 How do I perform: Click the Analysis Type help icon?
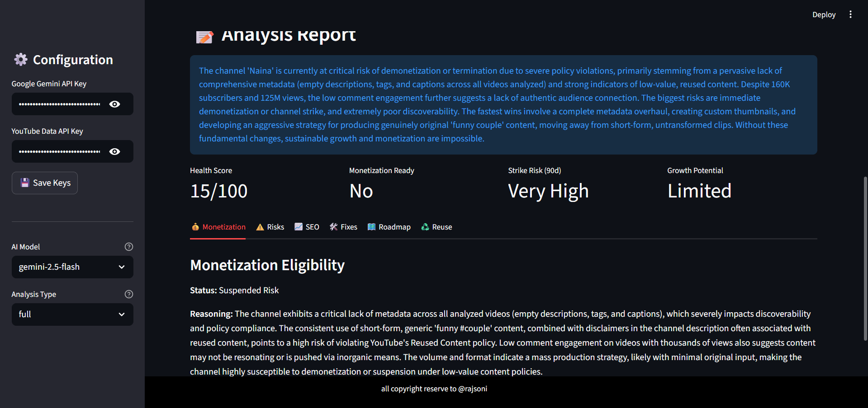pos(129,294)
